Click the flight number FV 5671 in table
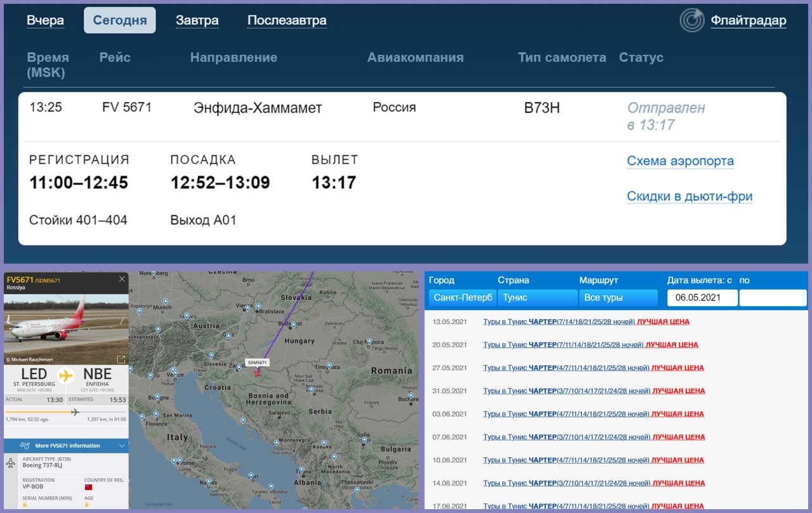 click(127, 107)
